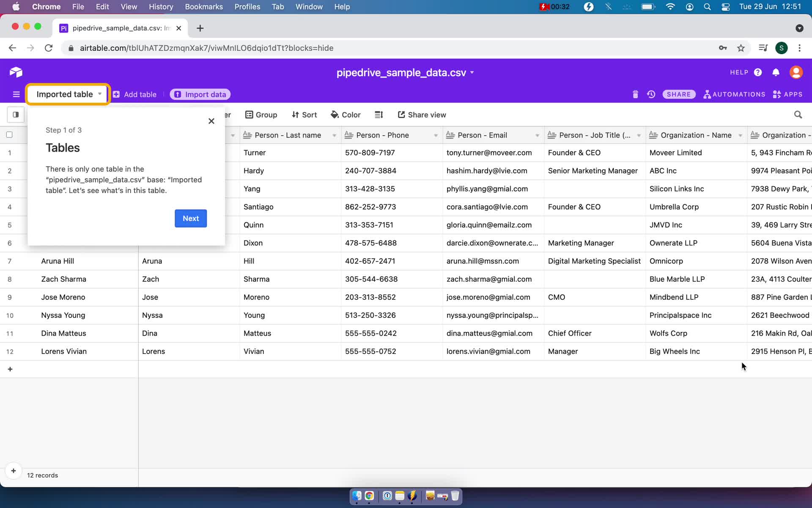Click the Share view button
The height and width of the screenshot is (508, 812).
pos(422,115)
